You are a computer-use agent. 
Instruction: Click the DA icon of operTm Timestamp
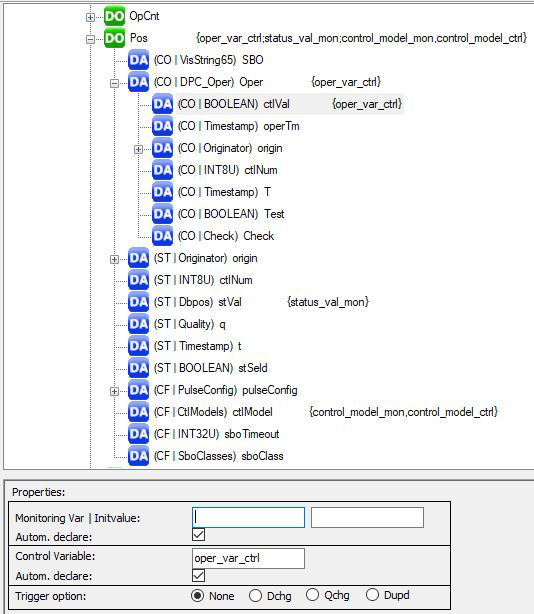(x=162, y=126)
